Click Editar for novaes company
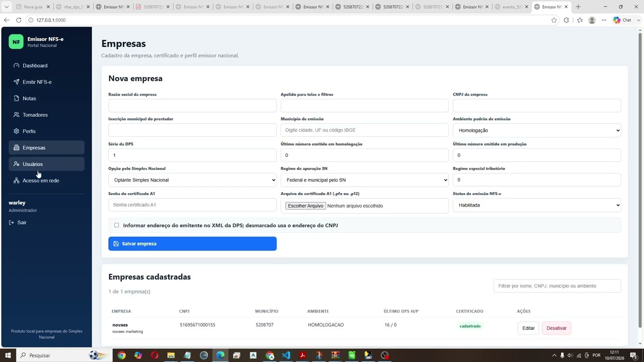Image resolution: width=644 pixels, height=362 pixels. pos(528,328)
